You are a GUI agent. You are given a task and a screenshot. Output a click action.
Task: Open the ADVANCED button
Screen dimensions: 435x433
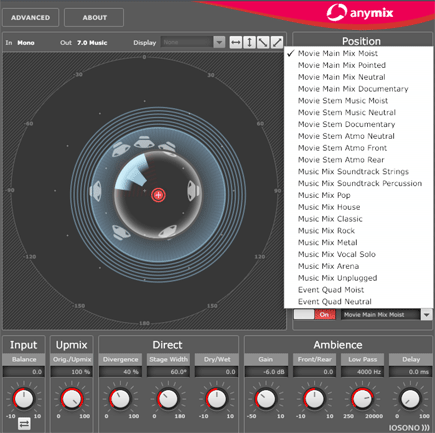[x=31, y=18]
